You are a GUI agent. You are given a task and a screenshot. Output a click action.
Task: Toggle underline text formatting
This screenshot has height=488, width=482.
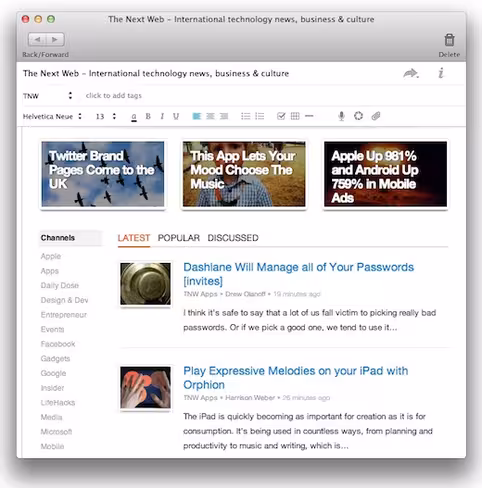tap(176, 116)
